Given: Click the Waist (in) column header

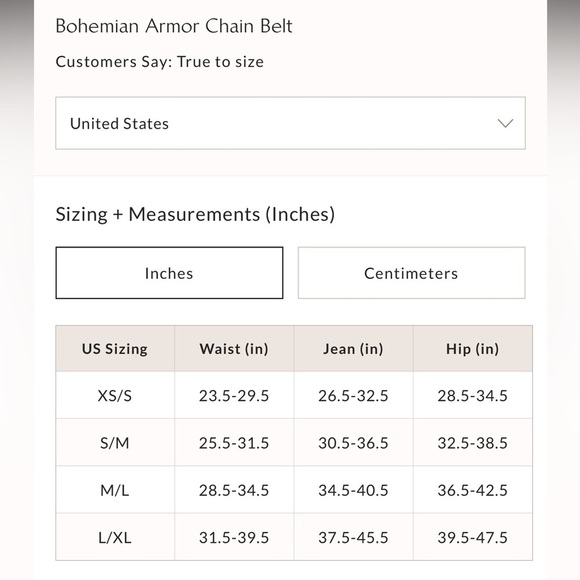Looking at the screenshot, I should pyautogui.click(x=234, y=348).
